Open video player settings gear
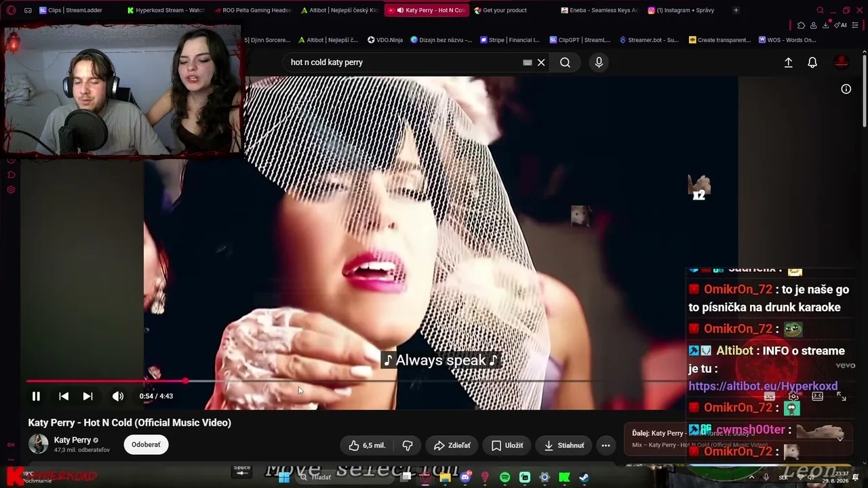The width and height of the screenshot is (868, 488). (x=793, y=396)
